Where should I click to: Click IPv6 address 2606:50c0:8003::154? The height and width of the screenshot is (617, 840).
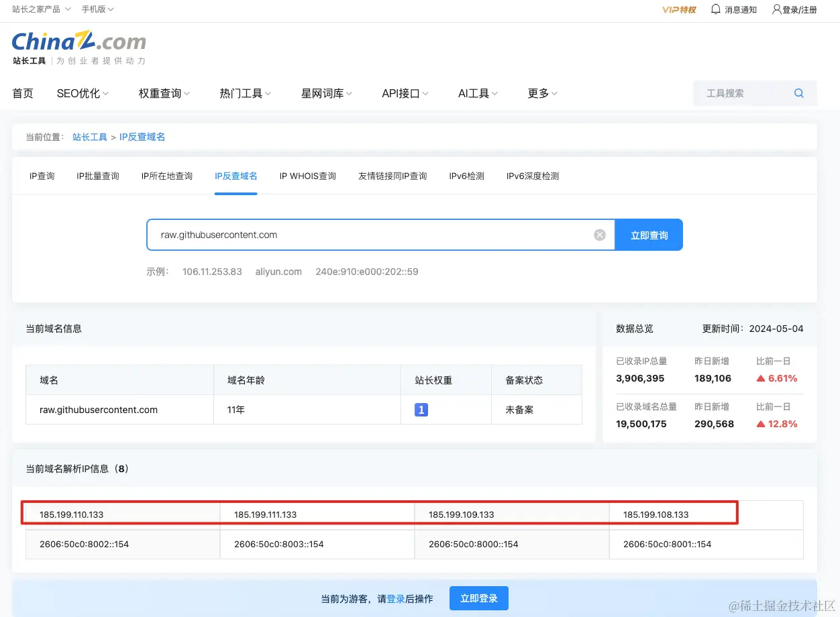pos(279,544)
